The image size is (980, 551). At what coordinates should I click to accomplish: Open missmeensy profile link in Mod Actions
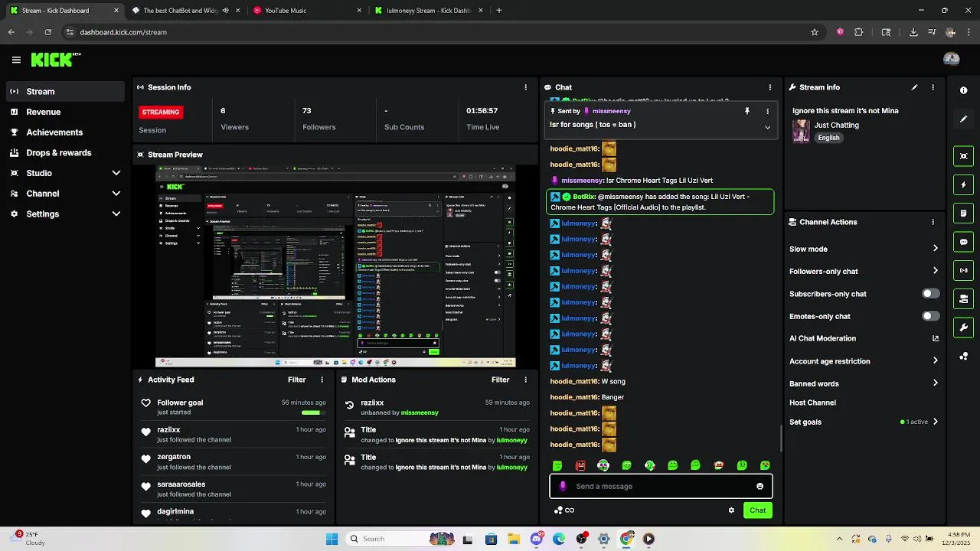click(x=420, y=412)
